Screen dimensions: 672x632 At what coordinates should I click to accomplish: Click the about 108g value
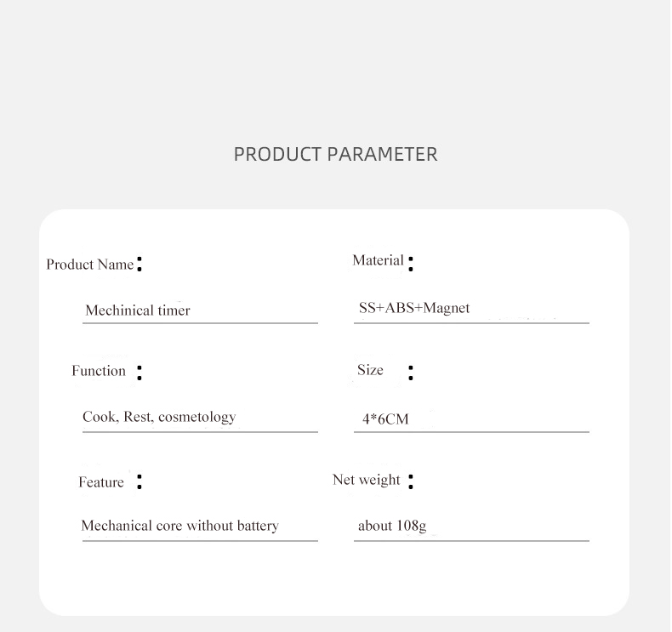click(392, 526)
